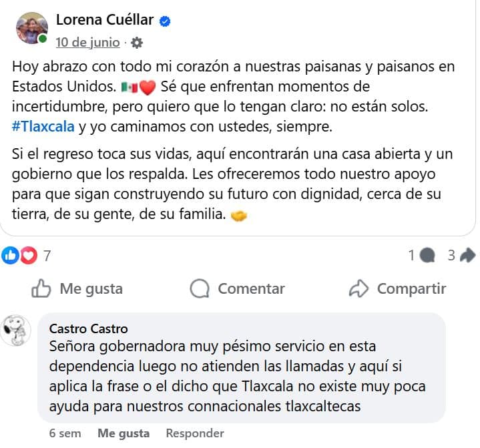Open Lorena Cuéllar's profile picture

(31, 28)
